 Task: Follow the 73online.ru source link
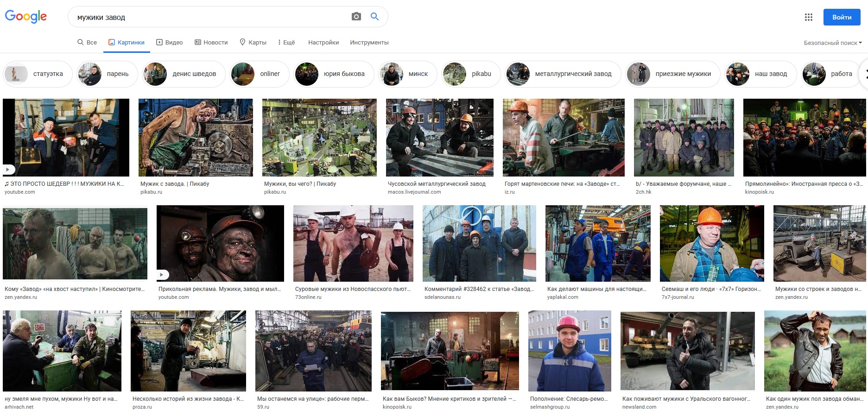(x=308, y=297)
